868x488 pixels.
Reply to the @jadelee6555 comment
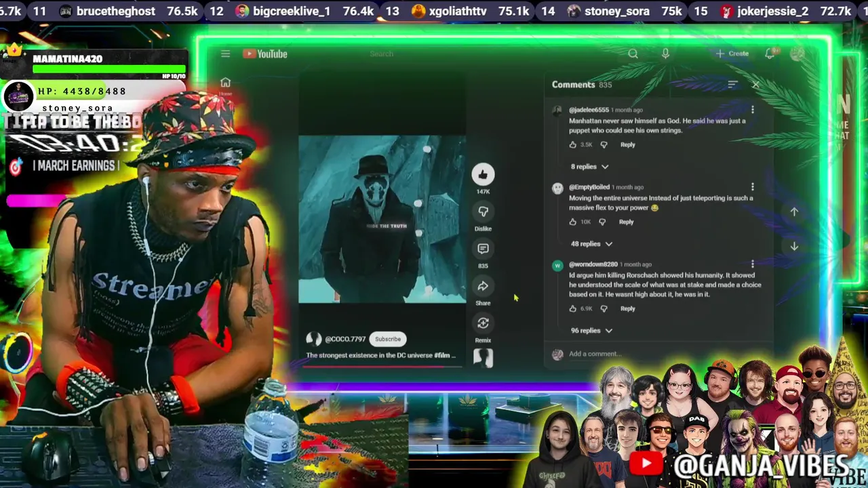pyautogui.click(x=628, y=144)
